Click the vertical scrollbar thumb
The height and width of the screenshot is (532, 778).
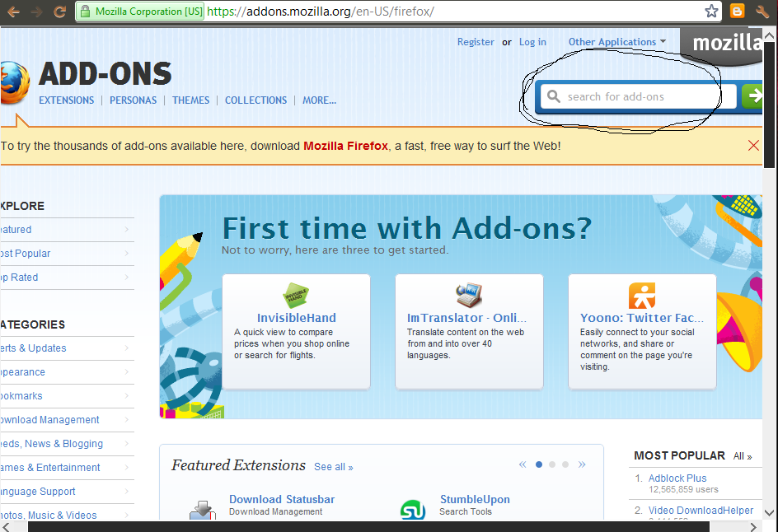(769, 105)
